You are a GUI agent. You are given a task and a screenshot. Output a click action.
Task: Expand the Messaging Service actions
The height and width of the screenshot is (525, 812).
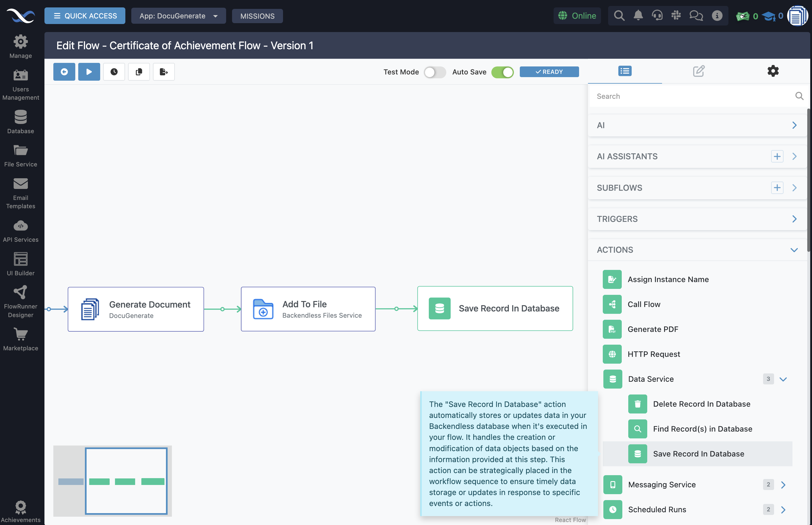click(784, 484)
